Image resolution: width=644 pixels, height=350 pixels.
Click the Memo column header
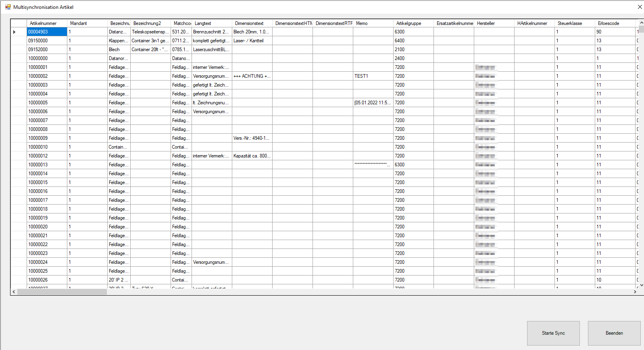tap(373, 23)
